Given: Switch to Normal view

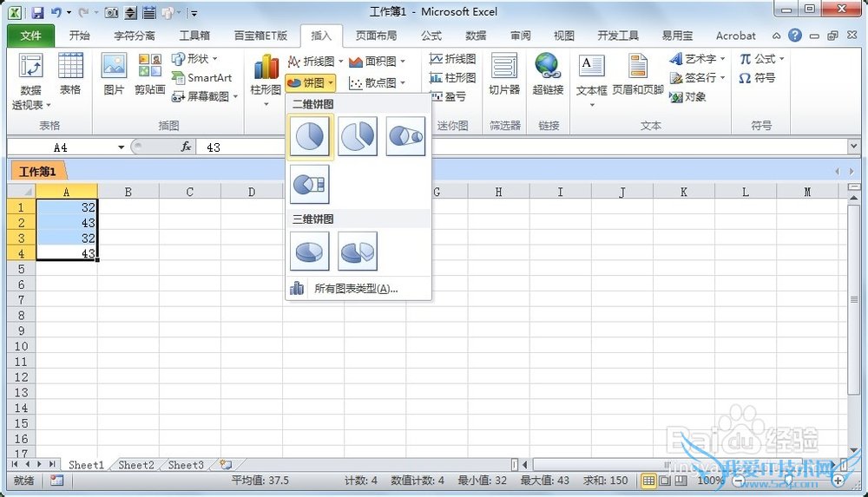Looking at the screenshot, I should pos(648,481).
